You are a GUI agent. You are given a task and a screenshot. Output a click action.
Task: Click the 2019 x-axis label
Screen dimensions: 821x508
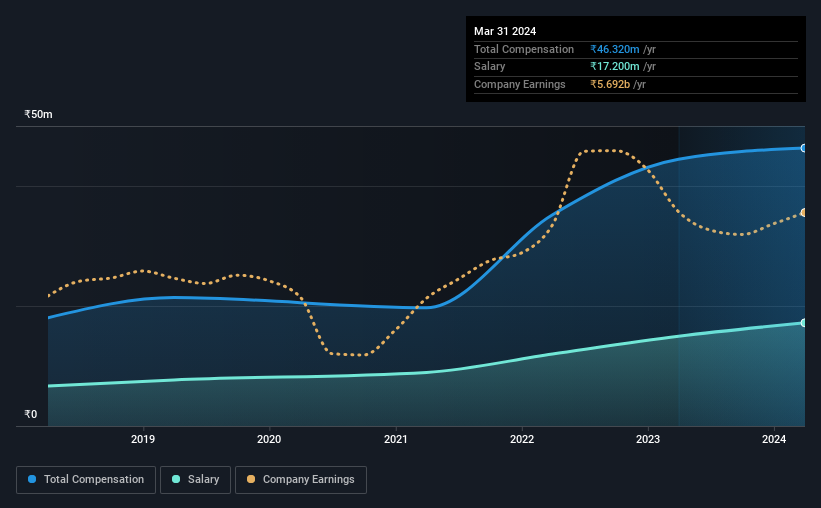[143, 439]
